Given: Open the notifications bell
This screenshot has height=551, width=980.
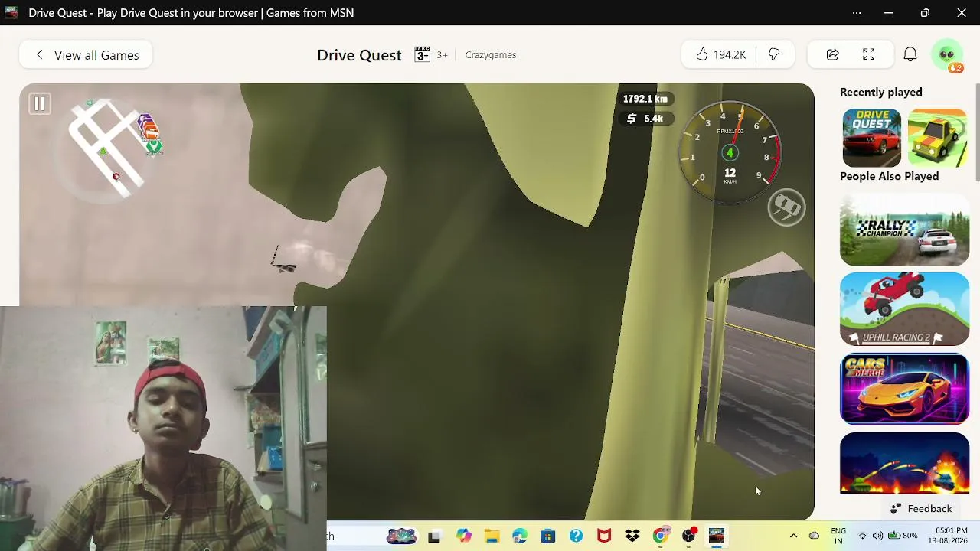Looking at the screenshot, I should 910,54.
